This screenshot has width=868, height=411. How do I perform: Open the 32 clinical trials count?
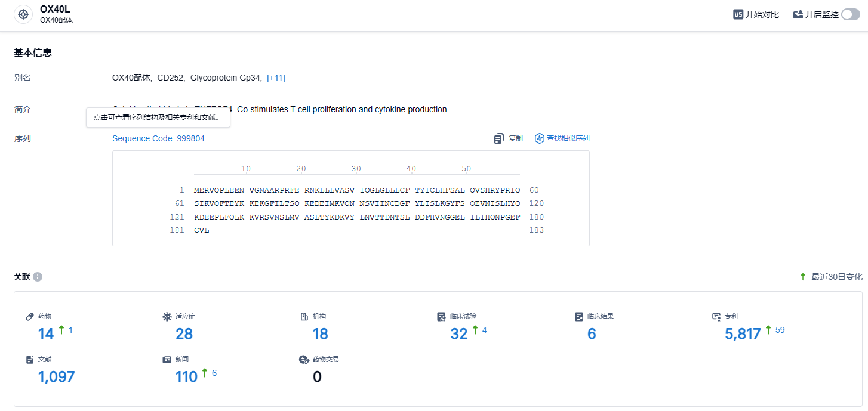coord(458,334)
